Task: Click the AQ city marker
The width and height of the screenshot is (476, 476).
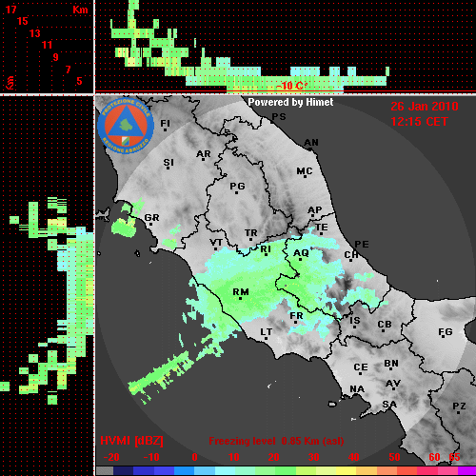Action: click(x=300, y=259)
